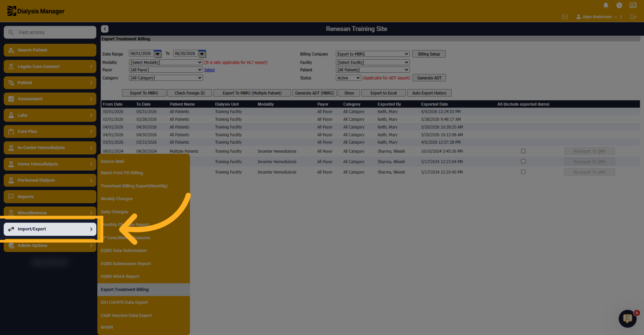Open the Category dropdown
The height and width of the screenshot is (335, 644).
click(166, 78)
